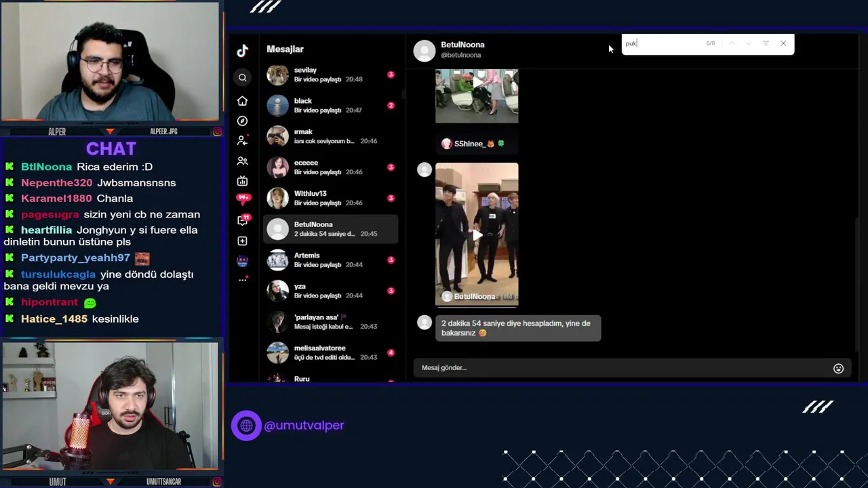Screen dimensions: 868x488
Task: Click the @umutvalper globe icon
Action: (246, 426)
